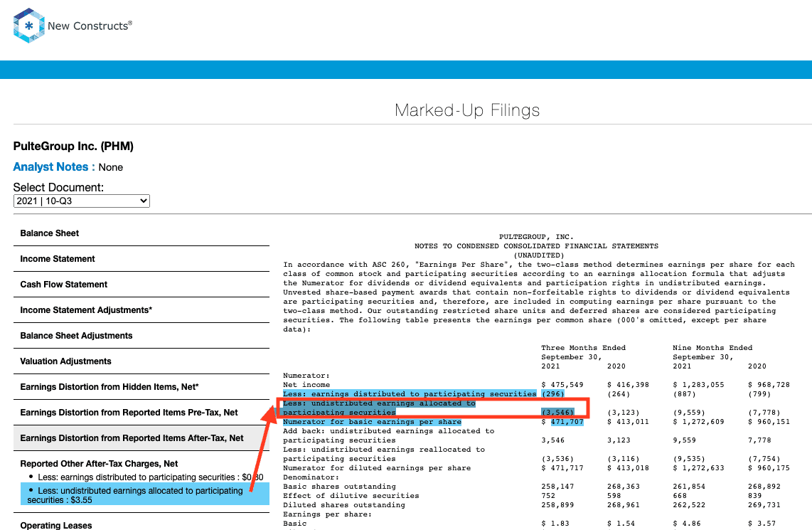This screenshot has height=530, width=812.
Task: Click the 'Diluted shares outstanding' row label
Action: pyautogui.click(x=344, y=505)
